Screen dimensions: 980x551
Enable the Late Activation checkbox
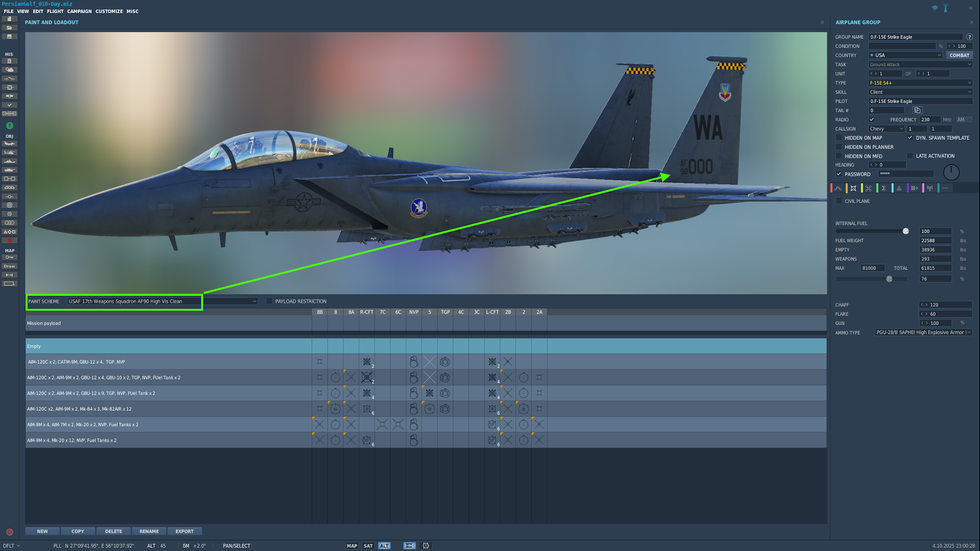pyautogui.click(x=910, y=156)
